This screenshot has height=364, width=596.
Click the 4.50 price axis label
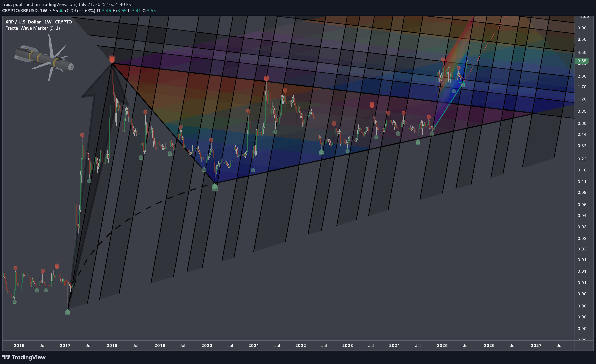point(582,52)
